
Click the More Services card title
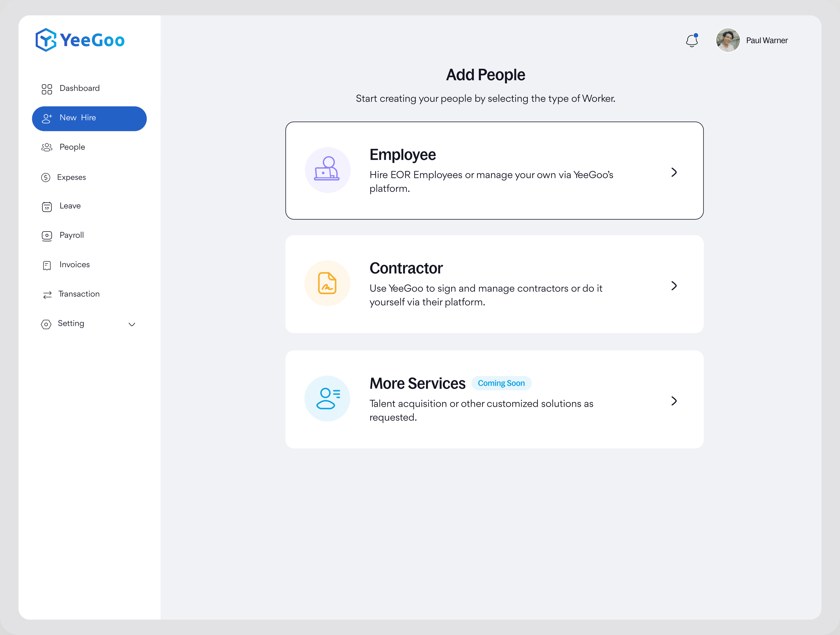click(417, 383)
